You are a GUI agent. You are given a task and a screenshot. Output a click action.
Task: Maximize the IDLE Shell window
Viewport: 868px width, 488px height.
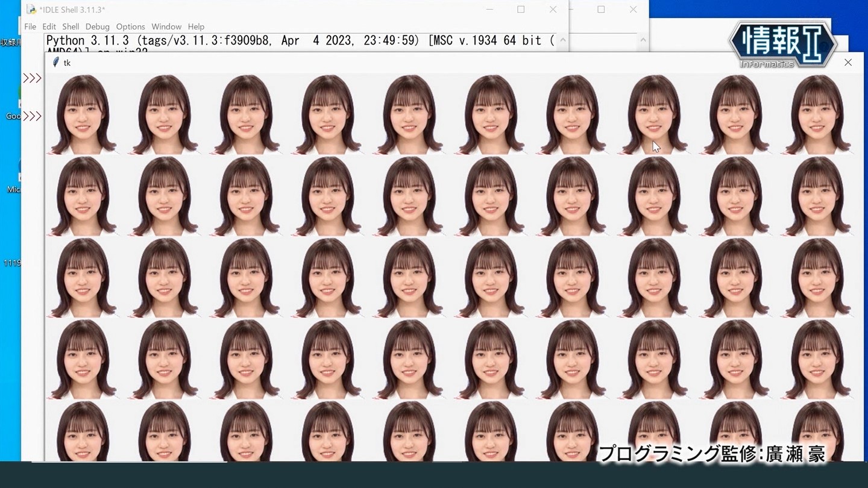(x=521, y=9)
